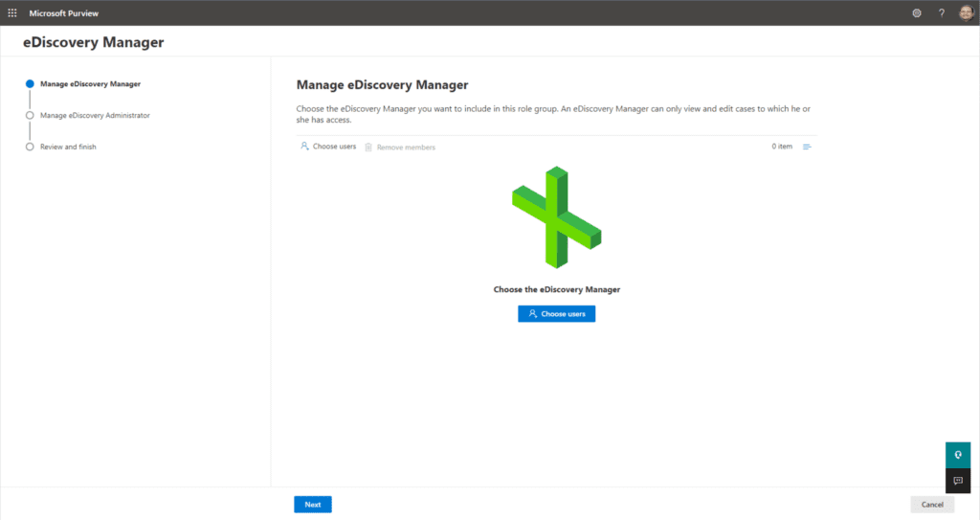Click Remove members in the toolbar
The height and width of the screenshot is (520, 980).
click(400, 147)
